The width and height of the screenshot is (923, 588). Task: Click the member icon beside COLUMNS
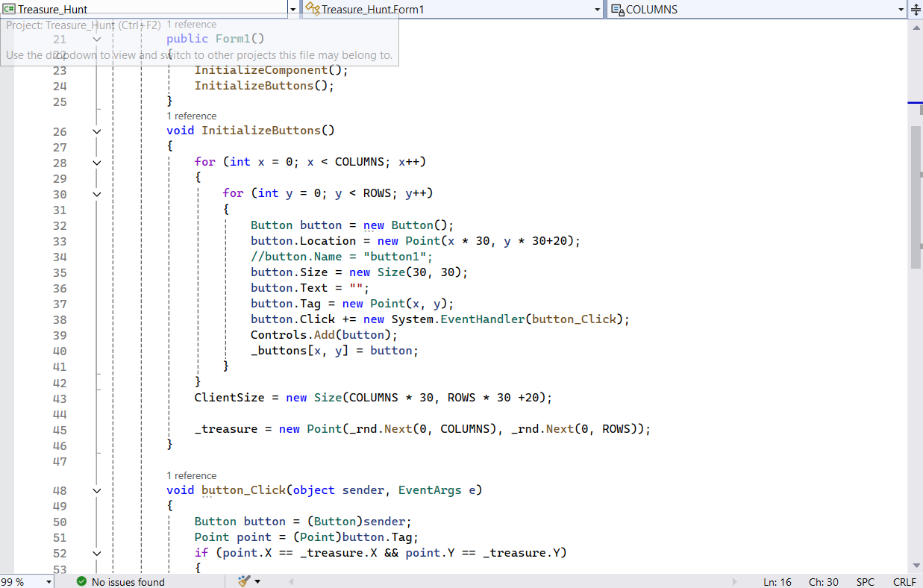(x=617, y=10)
